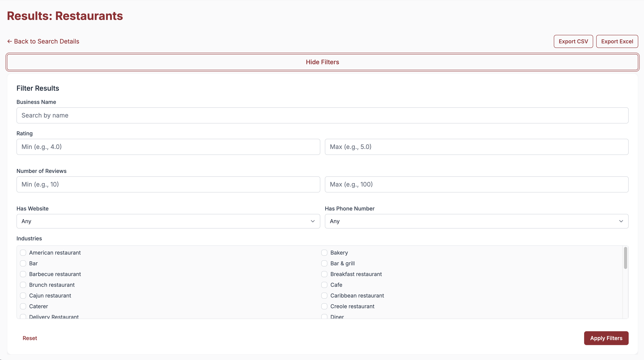Open the Has Phone Number dropdown

coord(476,221)
